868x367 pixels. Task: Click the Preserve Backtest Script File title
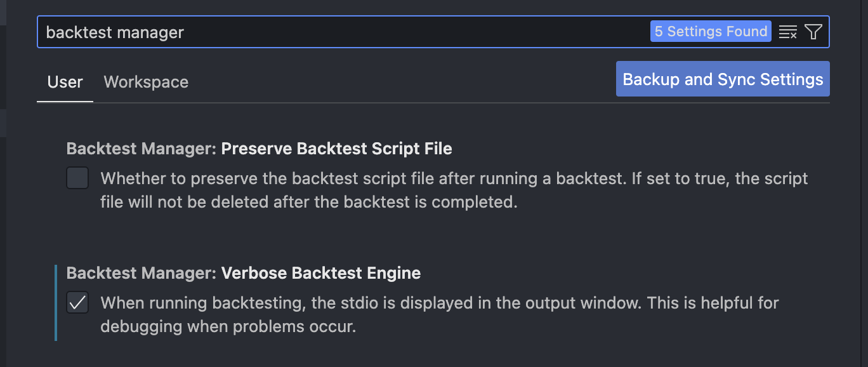click(x=336, y=149)
